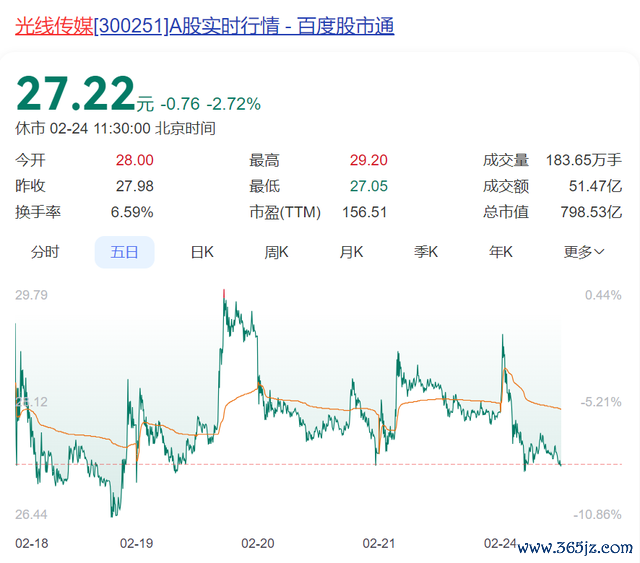
Task: Click the percent change -2.72%
Action: click(233, 104)
